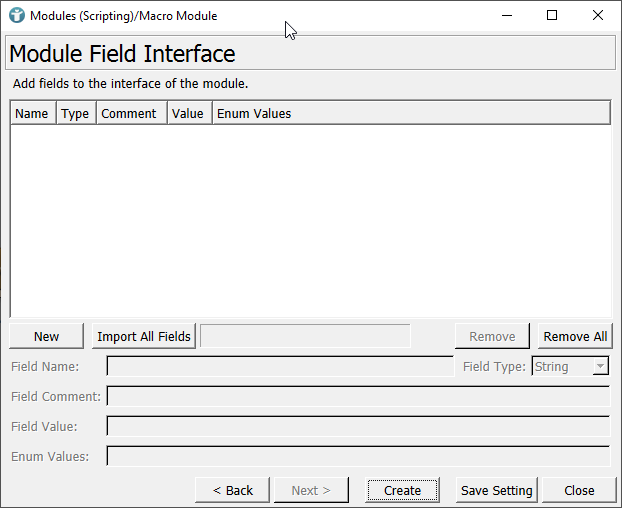
Task: Maximize the Macro Module window
Action: (x=552, y=15)
